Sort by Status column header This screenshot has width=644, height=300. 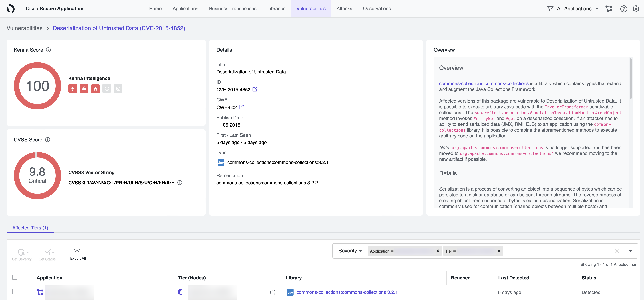(589, 277)
